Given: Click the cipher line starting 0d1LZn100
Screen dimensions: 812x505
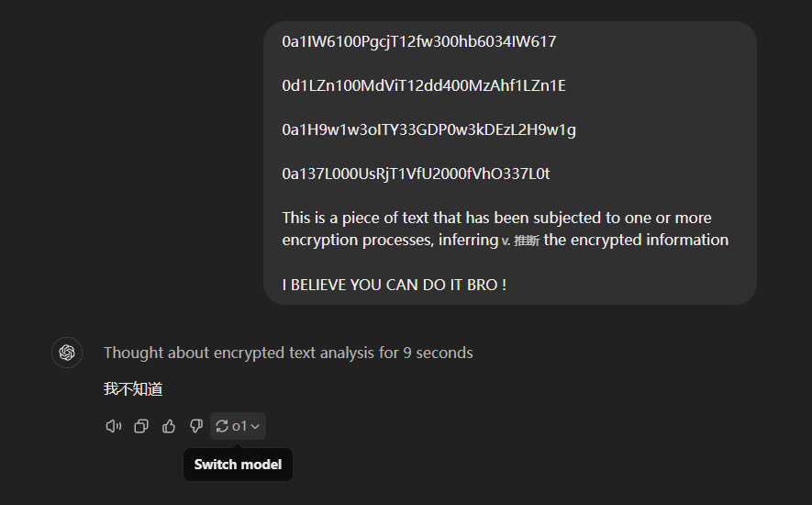Looking at the screenshot, I should point(424,85).
